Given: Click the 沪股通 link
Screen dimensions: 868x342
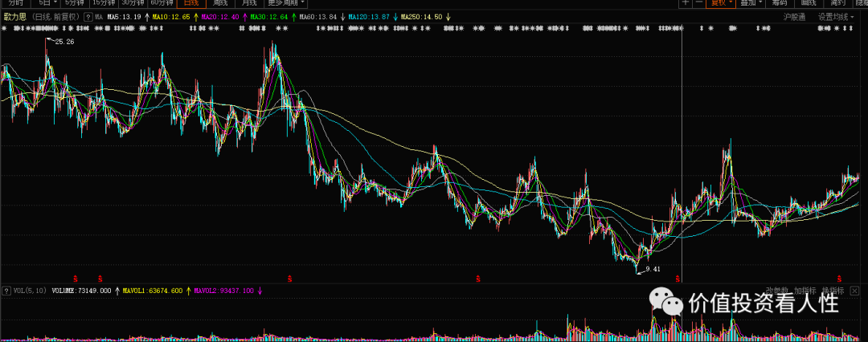Looking at the screenshot, I should [x=794, y=17].
